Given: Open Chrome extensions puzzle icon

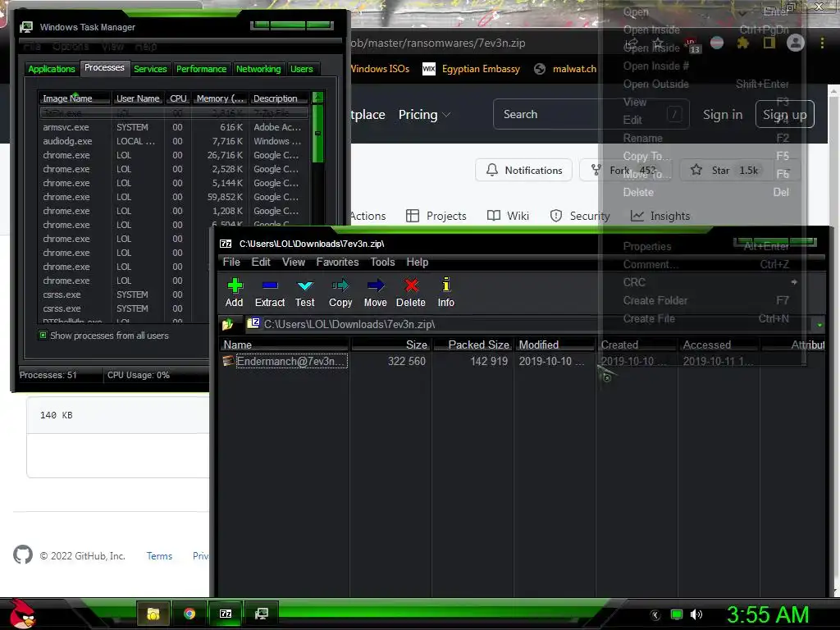Looking at the screenshot, I should pyautogui.click(x=742, y=43).
